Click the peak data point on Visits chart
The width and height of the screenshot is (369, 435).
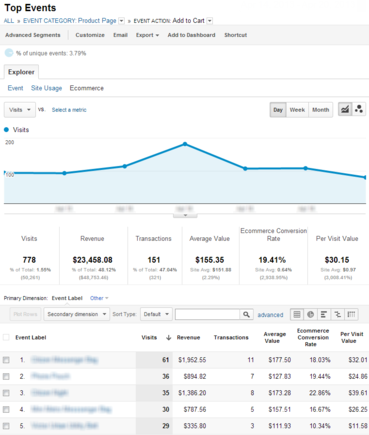pyautogui.click(x=185, y=144)
